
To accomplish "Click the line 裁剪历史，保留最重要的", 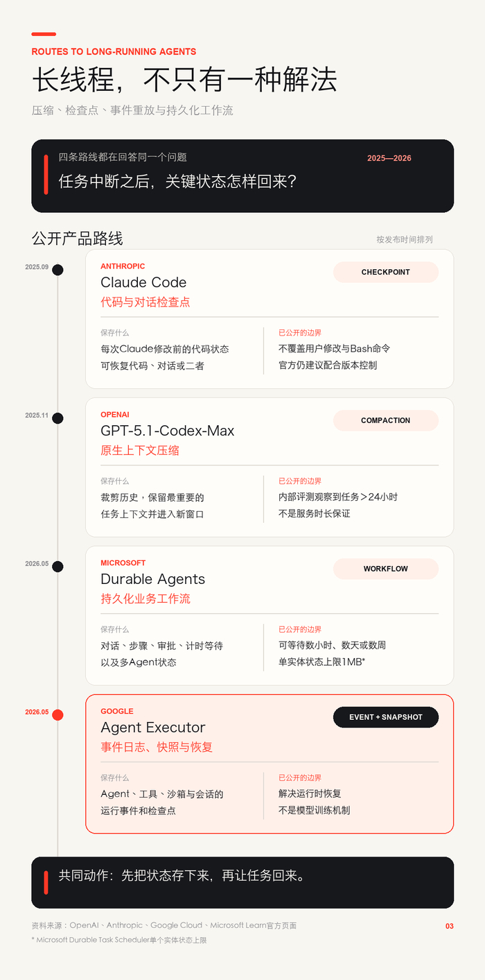I will click(x=152, y=497).
